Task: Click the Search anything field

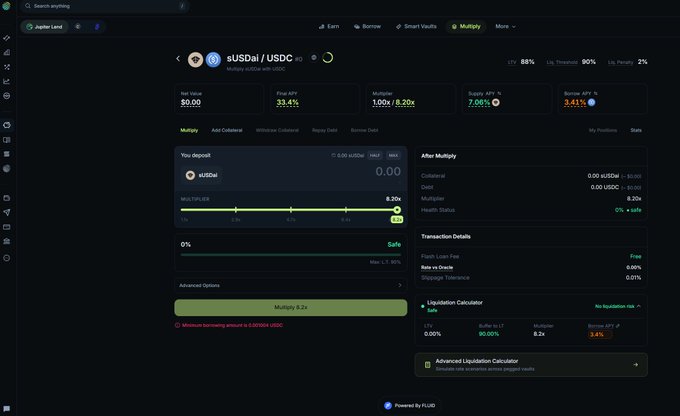Action: pyautogui.click(x=104, y=6)
